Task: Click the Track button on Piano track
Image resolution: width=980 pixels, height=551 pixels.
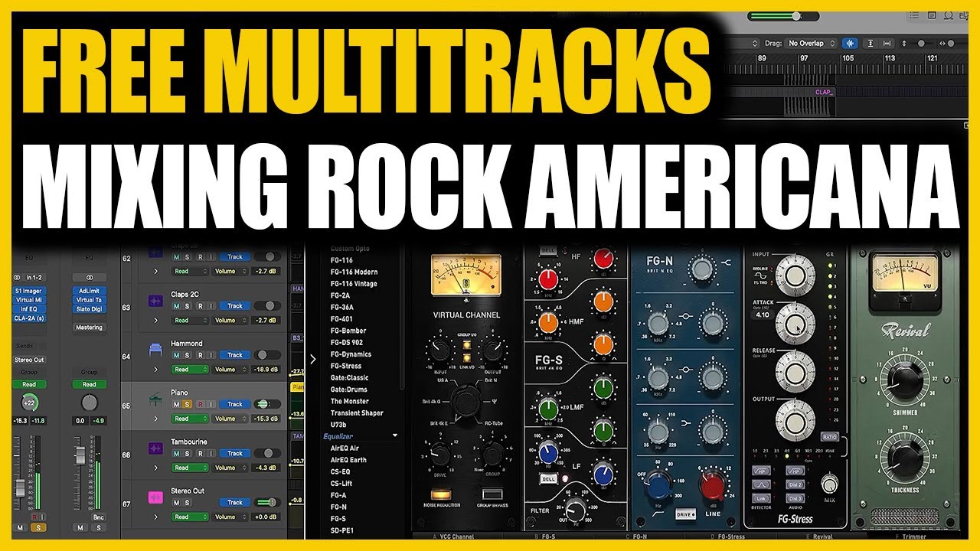Action: point(235,404)
